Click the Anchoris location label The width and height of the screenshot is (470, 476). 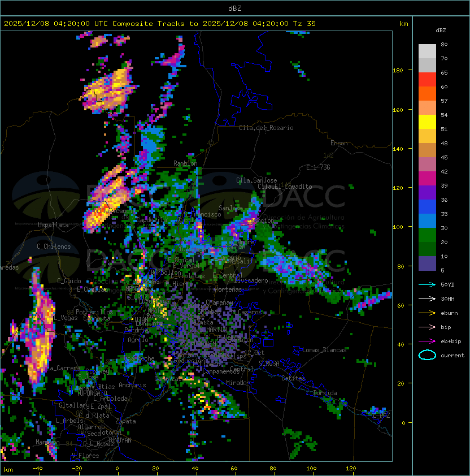click(x=132, y=385)
